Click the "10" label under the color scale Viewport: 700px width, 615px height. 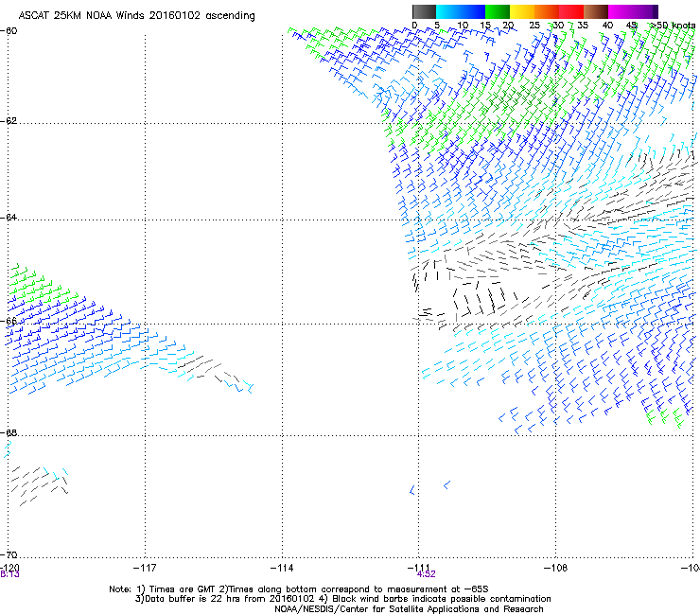463,26
